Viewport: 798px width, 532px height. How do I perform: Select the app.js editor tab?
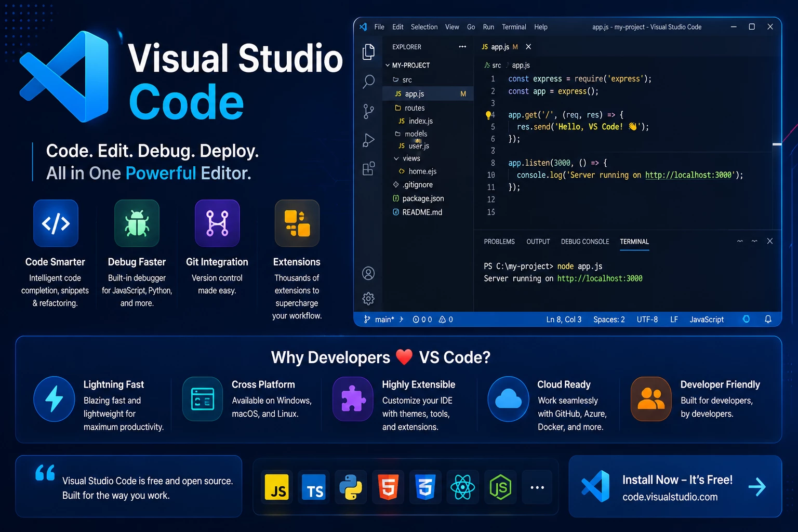point(500,47)
